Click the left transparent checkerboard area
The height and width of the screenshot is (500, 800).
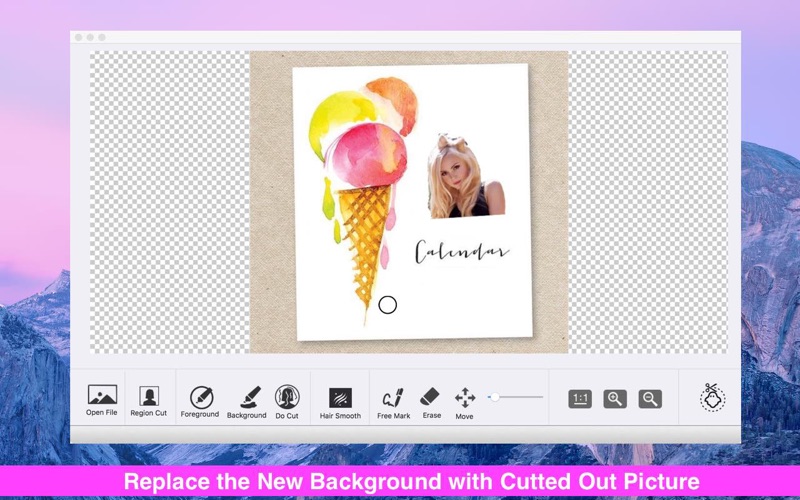pyautogui.click(x=168, y=200)
